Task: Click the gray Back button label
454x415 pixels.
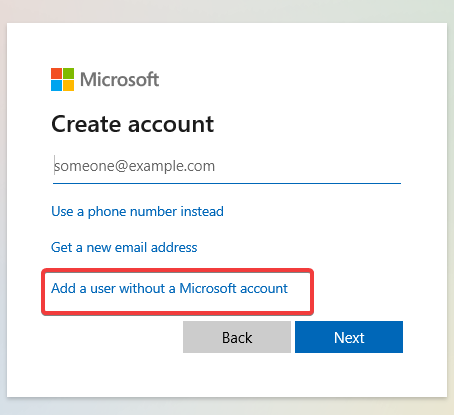Action: [237, 338]
